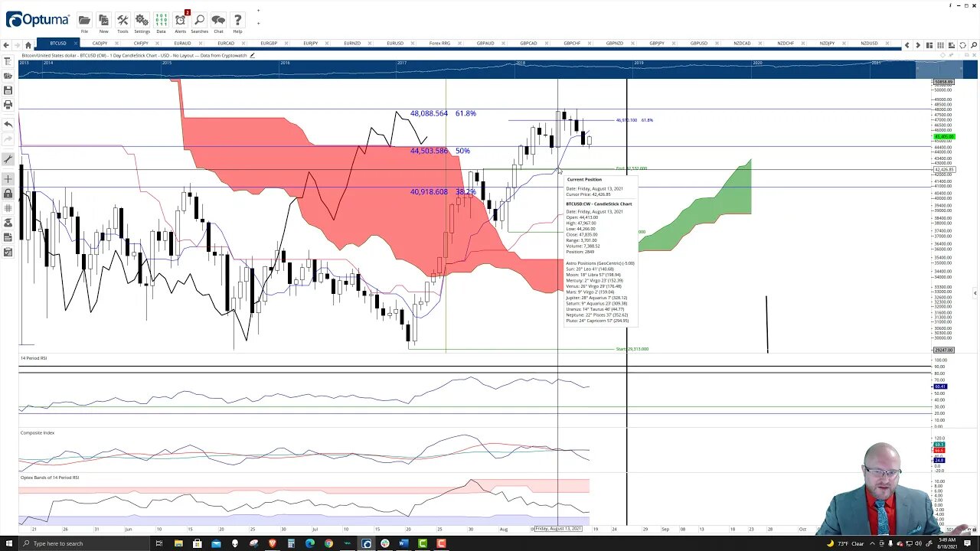Click the green current price label on scale
980x551 pixels.
click(943, 137)
